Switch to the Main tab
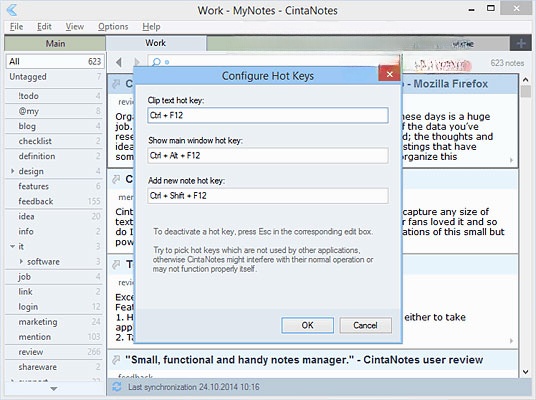Image resolution: width=536 pixels, height=400 pixels. point(55,43)
